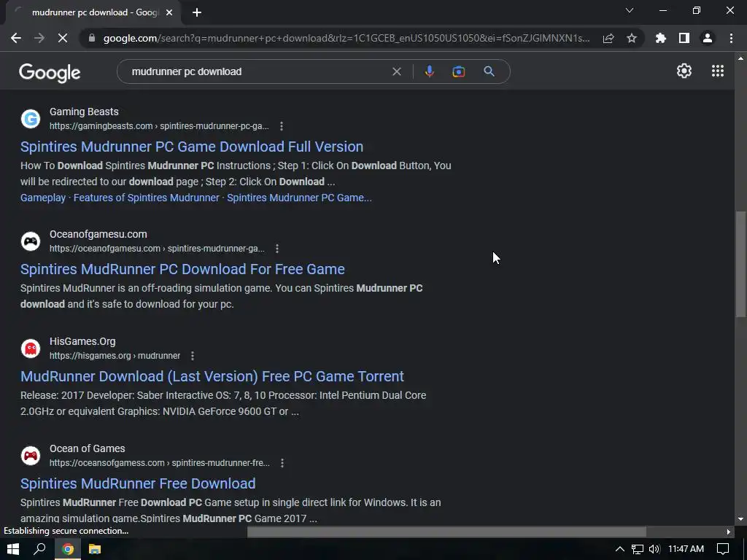Click the hisgames.org › mudrunner URL
The height and width of the screenshot is (560, 747).
pyautogui.click(x=115, y=356)
